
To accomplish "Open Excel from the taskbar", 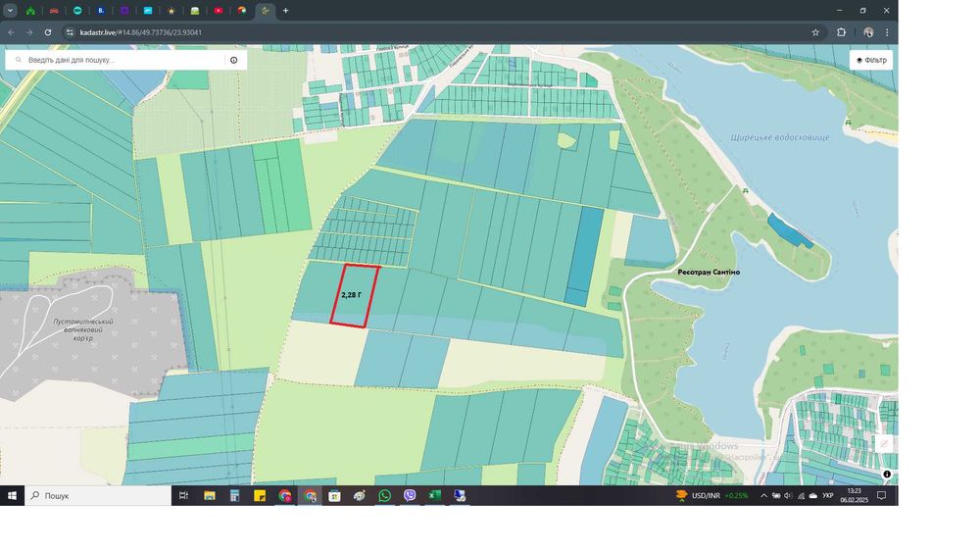I will coord(434,496).
